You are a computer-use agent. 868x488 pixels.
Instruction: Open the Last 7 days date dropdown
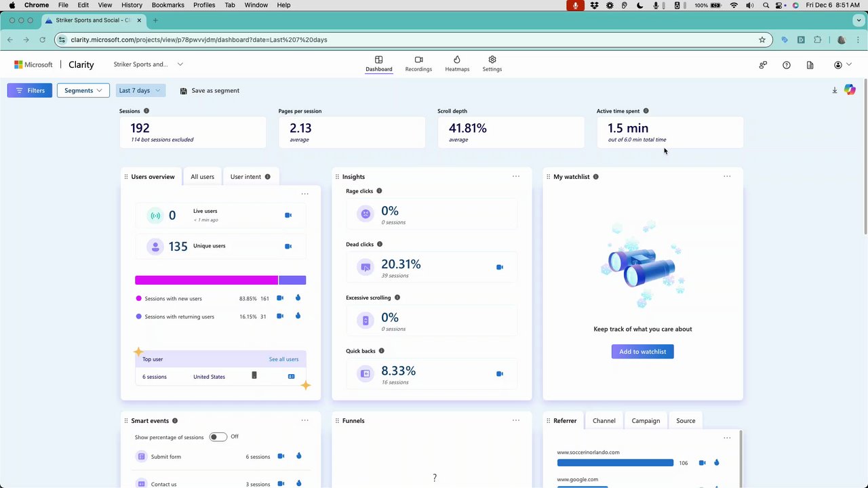[140, 90]
